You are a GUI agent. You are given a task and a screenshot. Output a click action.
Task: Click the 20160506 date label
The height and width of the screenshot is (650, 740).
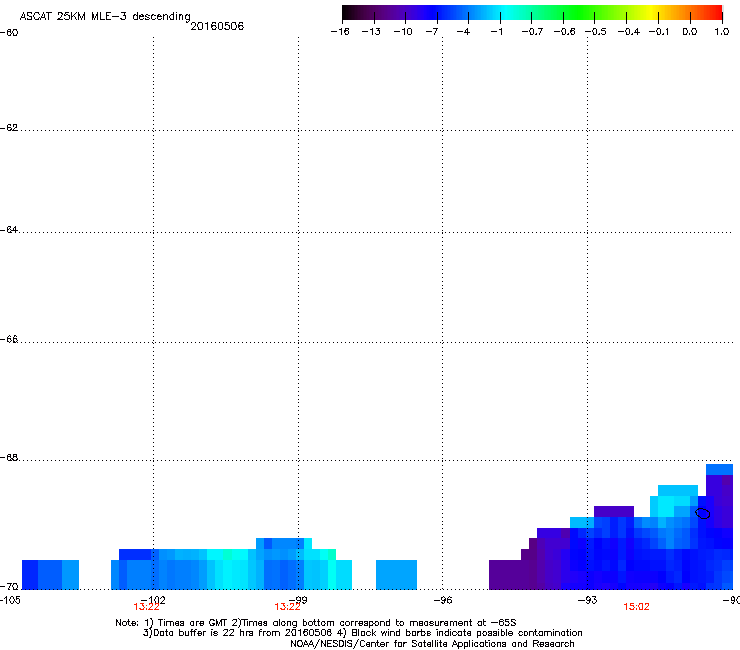[x=217, y=26]
